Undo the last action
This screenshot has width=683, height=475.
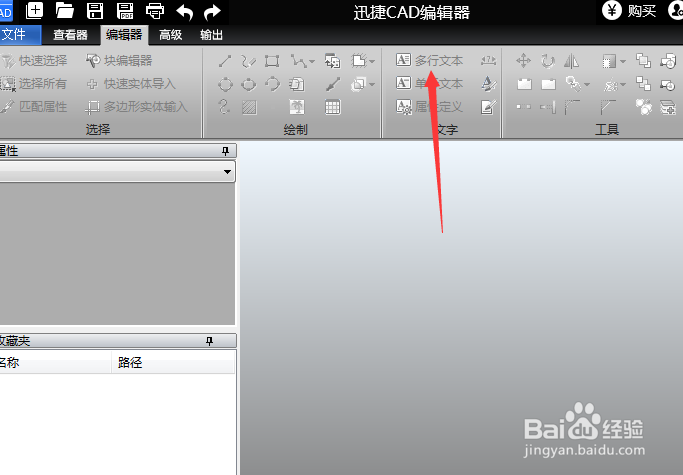185,12
